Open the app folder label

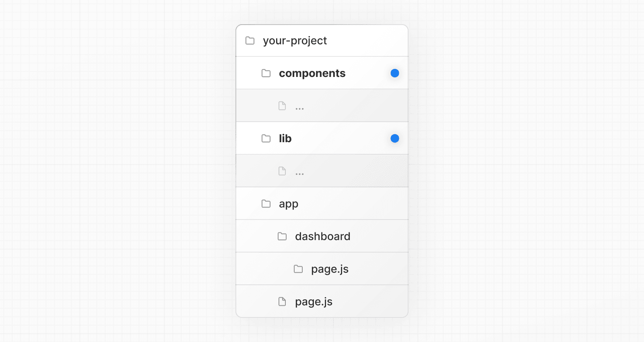pyautogui.click(x=289, y=204)
